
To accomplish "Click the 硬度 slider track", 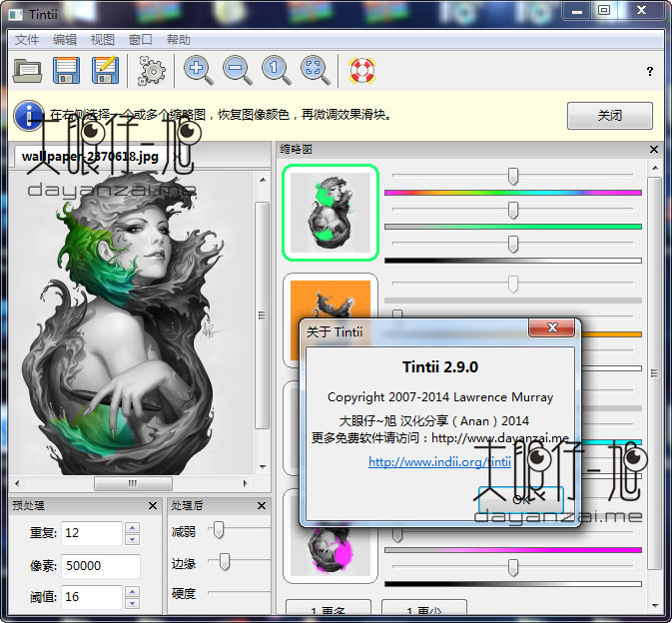I will click(x=239, y=593).
